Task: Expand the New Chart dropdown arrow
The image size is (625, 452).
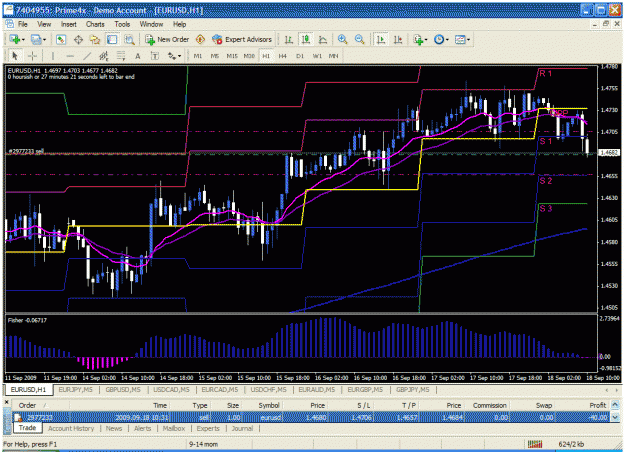Action: tap(23, 39)
